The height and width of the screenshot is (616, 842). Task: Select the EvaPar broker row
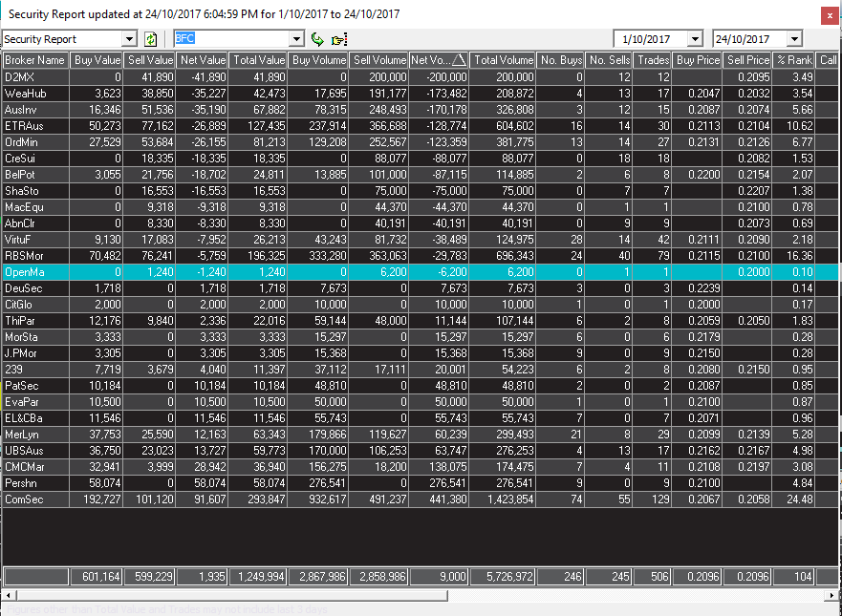point(420,401)
